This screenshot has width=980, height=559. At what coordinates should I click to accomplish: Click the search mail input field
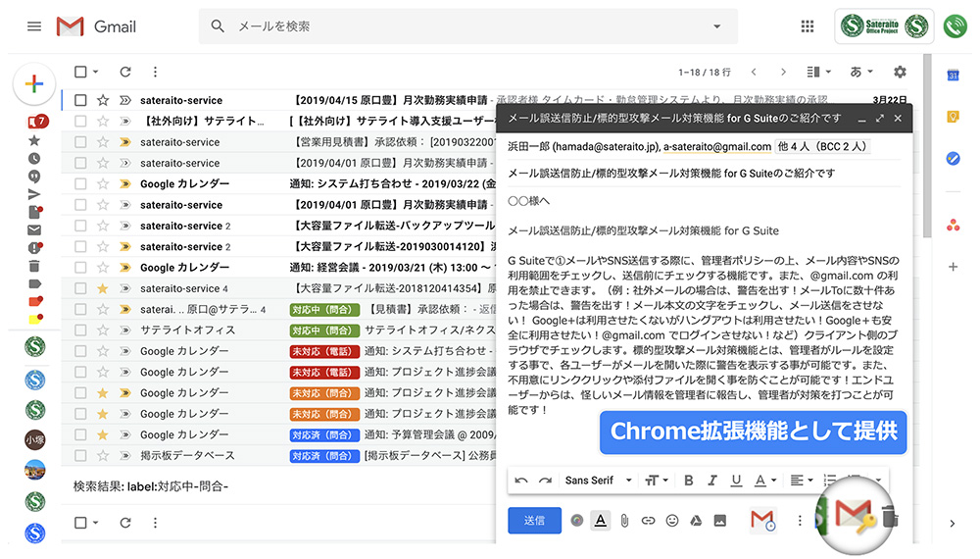click(468, 26)
